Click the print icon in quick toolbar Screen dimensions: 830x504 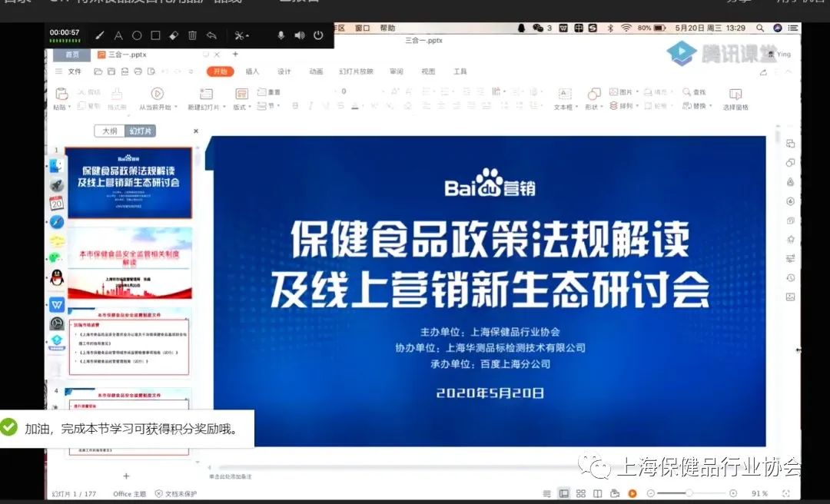tap(138, 71)
